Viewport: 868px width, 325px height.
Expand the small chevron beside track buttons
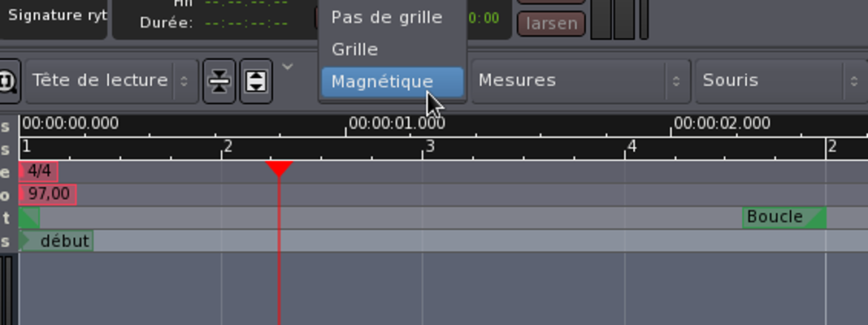click(x=288, y=67)
